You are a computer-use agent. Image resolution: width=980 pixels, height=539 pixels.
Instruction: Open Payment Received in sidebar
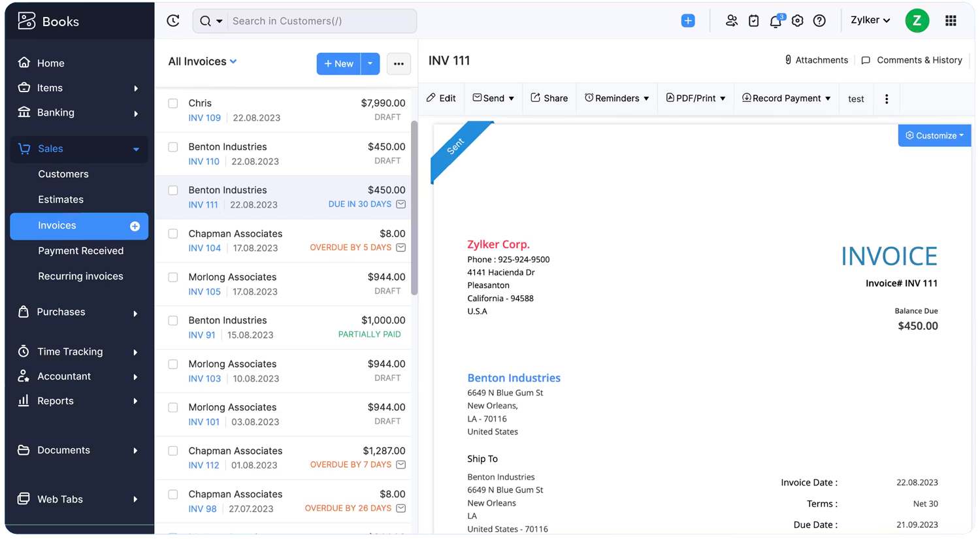point(80,251)
